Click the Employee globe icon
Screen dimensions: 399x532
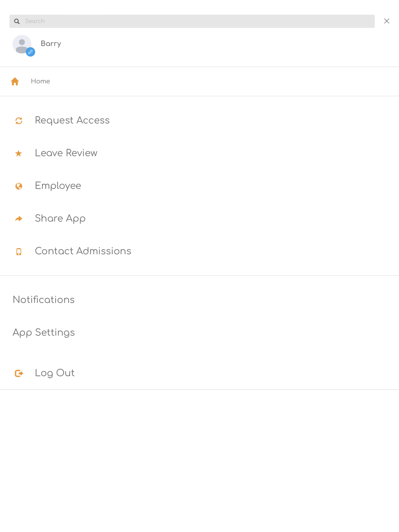(19, 186)
